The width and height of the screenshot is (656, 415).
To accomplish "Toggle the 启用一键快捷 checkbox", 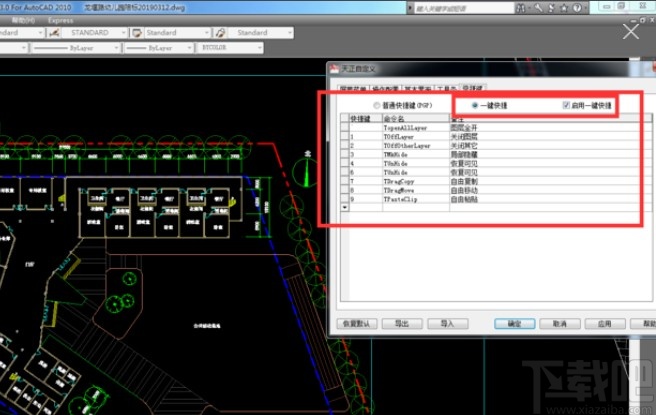I will click(x=566, y=105).
